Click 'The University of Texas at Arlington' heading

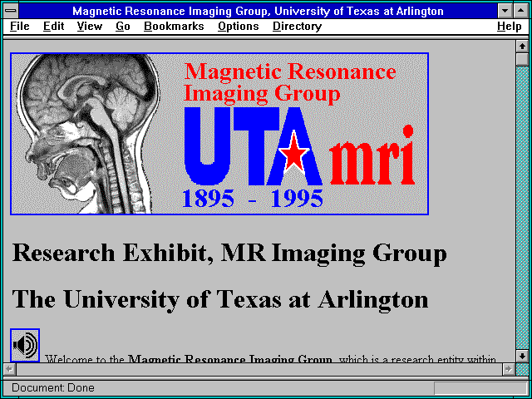tap(220, 299)
